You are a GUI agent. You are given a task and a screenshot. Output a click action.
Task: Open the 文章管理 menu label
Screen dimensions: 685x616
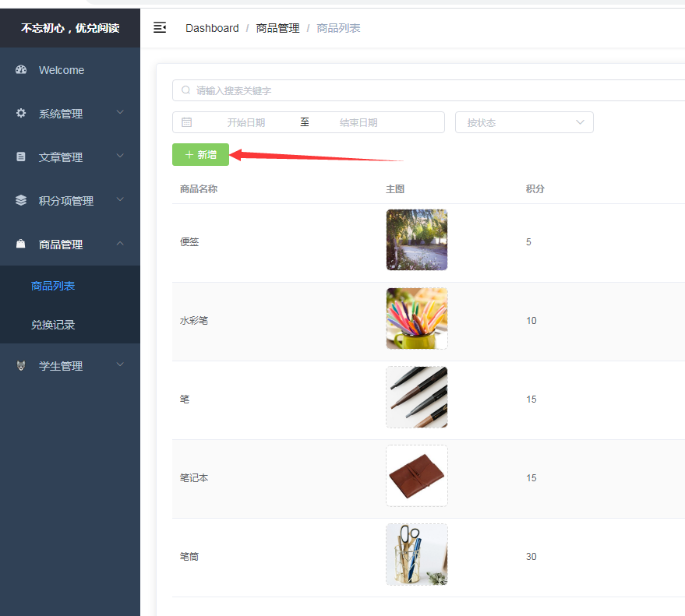[x=61, y=157]
